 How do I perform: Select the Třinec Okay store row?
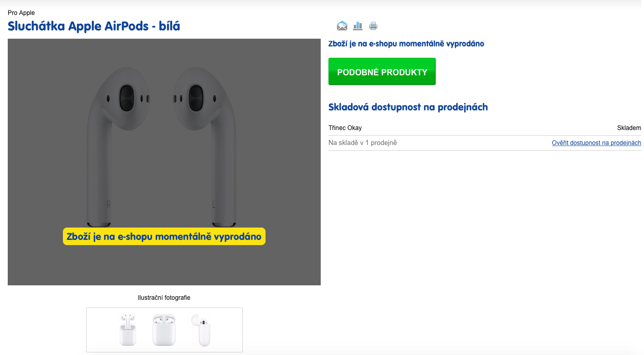click(485, 128)
